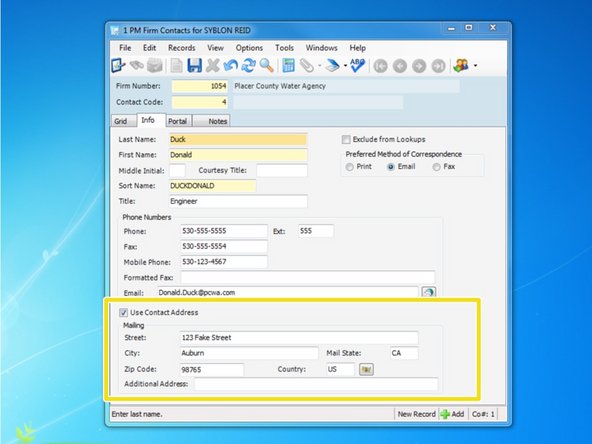Screen dimensions: 592x444
Task: Click the First Name field containing Donald
Action: pos(238,155)
